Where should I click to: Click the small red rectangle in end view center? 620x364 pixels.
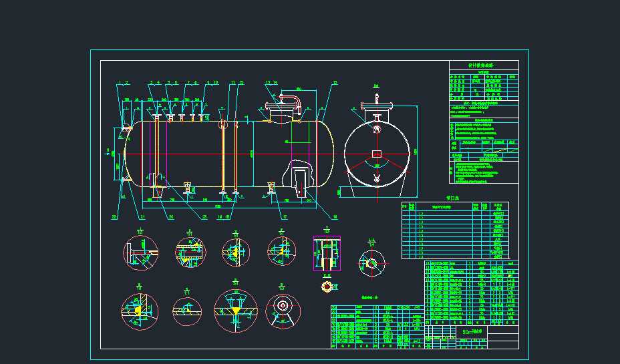(377, 154)
